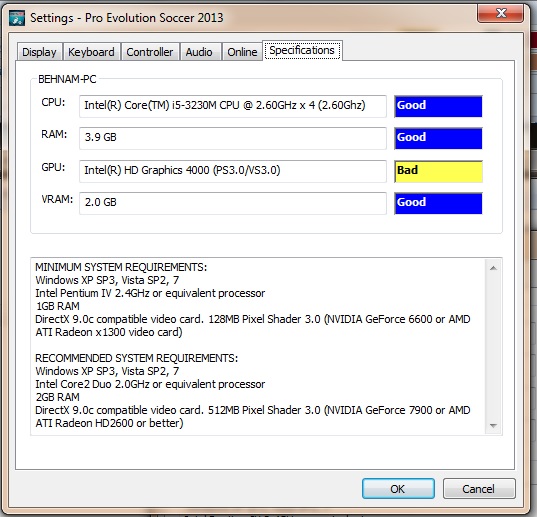537x517 pixels.
Task: Switch to the Display tab
Action: coord(39,52)
